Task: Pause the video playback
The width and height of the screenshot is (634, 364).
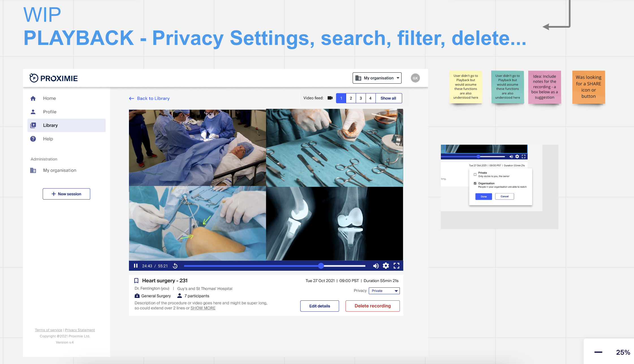Action: coord(136,266)
